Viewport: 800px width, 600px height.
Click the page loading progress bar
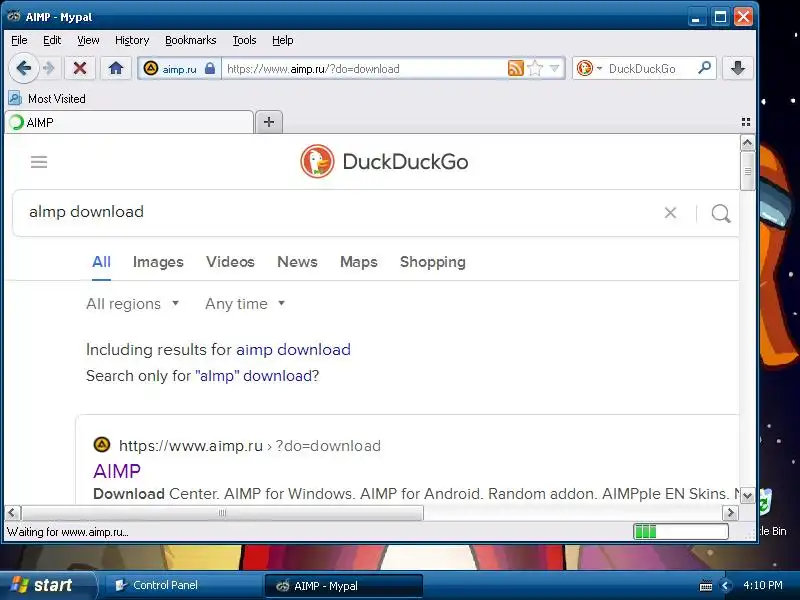[x=681, y=532]
